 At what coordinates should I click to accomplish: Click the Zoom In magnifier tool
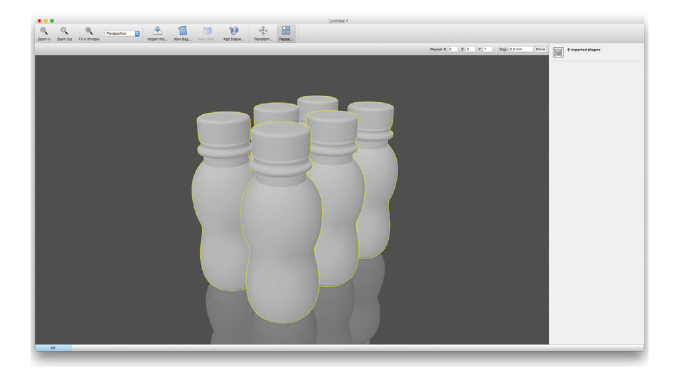pos(44,33)
